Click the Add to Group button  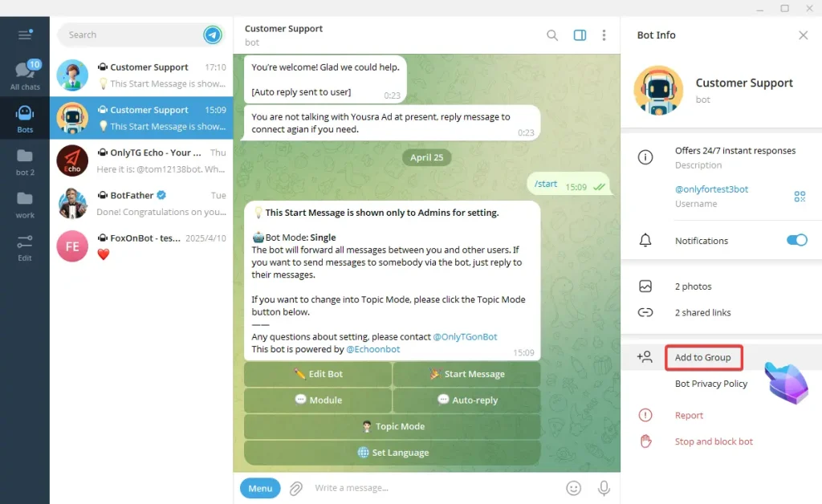click(703, 357)
